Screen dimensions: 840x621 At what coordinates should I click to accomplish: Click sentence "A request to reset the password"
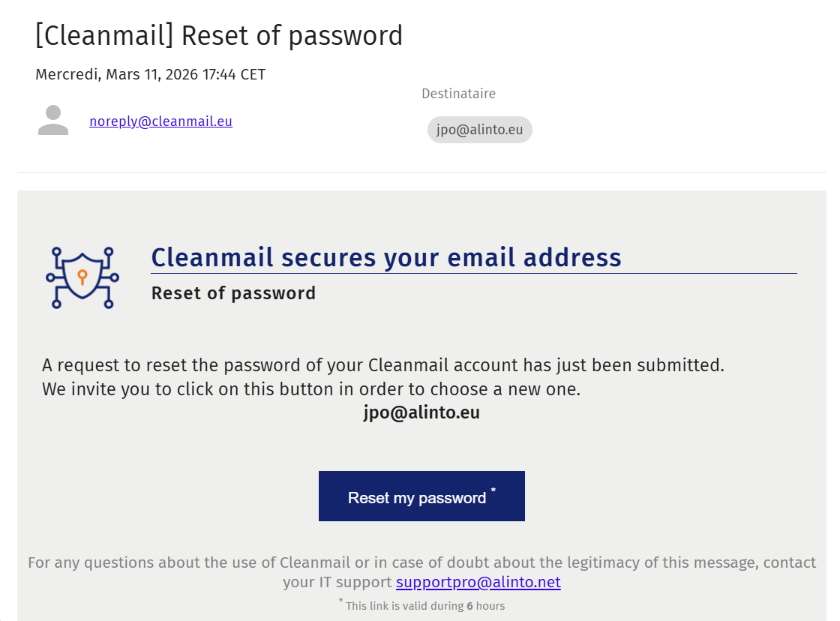click(382, 365)
